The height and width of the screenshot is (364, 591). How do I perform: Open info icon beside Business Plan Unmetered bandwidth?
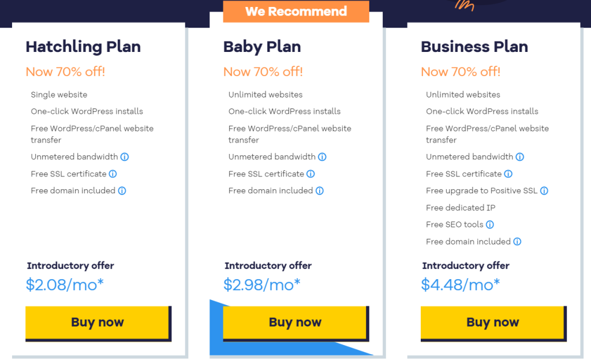pyautogui.click(x=520, y=157)
